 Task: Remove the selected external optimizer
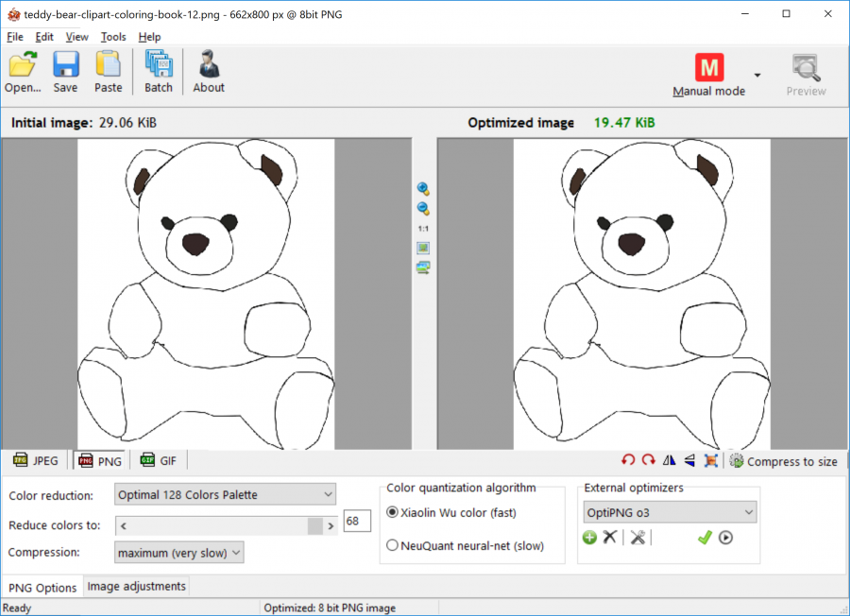pos(610,537)
